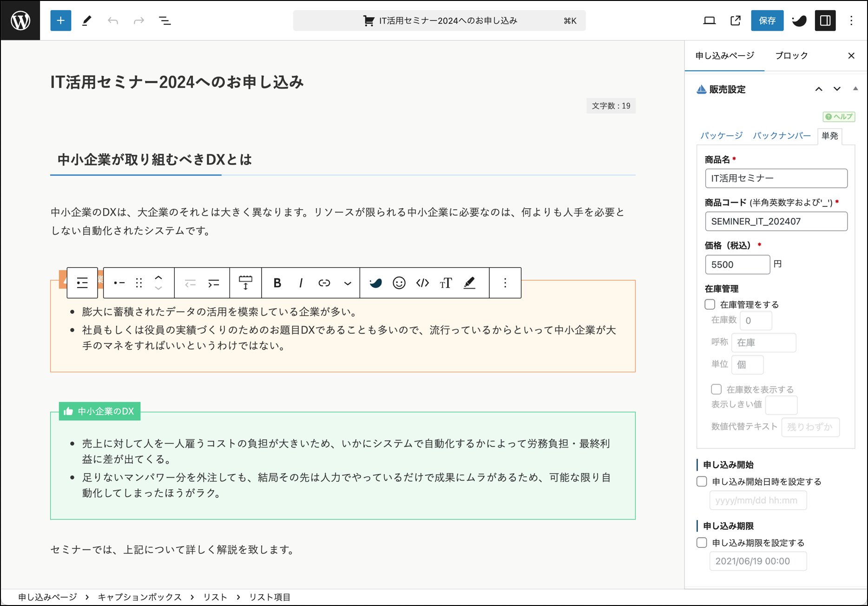Collapse the 販売設定 panel triangle
Screen dimensions: 868x606
(x=855, y=89)
